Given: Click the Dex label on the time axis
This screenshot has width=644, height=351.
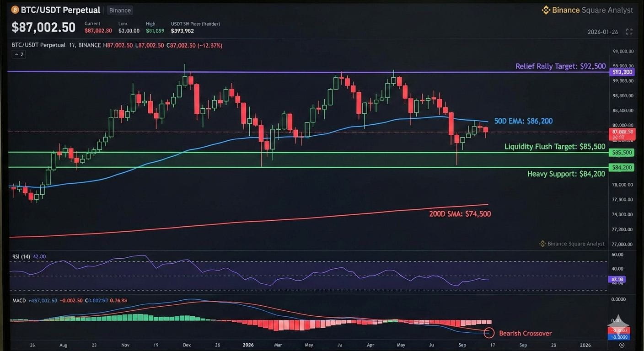Looking at the screenshot, I should point(187,345).
